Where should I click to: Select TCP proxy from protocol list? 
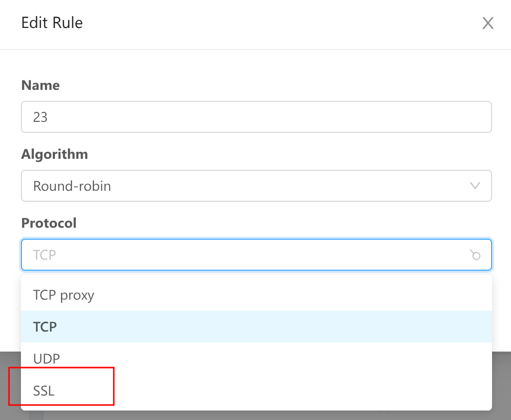tap(256, 295)
